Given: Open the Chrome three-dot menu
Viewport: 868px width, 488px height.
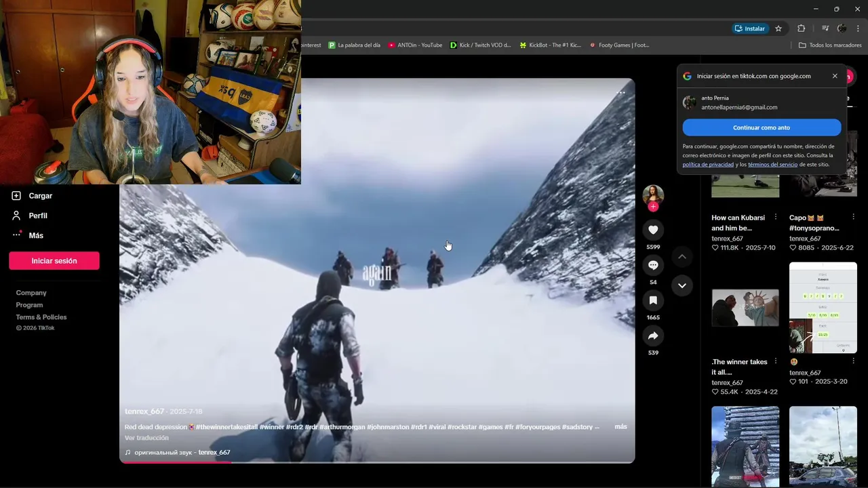Looking at the screenshot, I should click(x=859, y=28).
